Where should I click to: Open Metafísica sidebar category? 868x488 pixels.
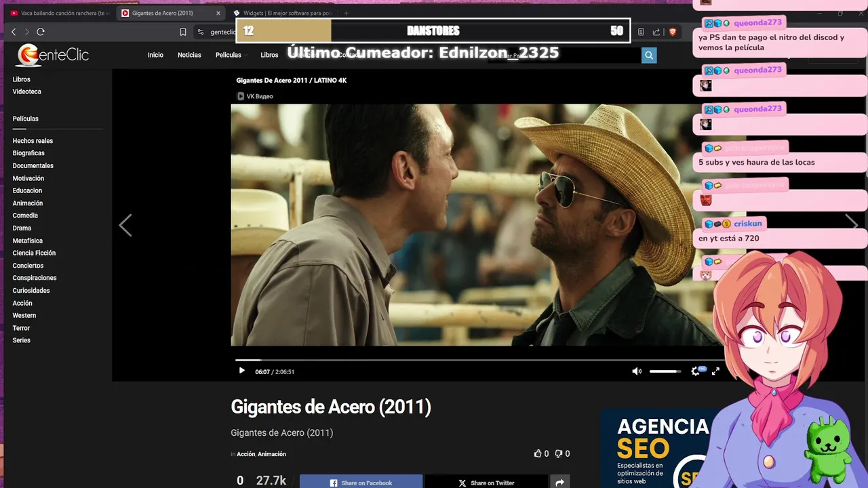[27, 241]
